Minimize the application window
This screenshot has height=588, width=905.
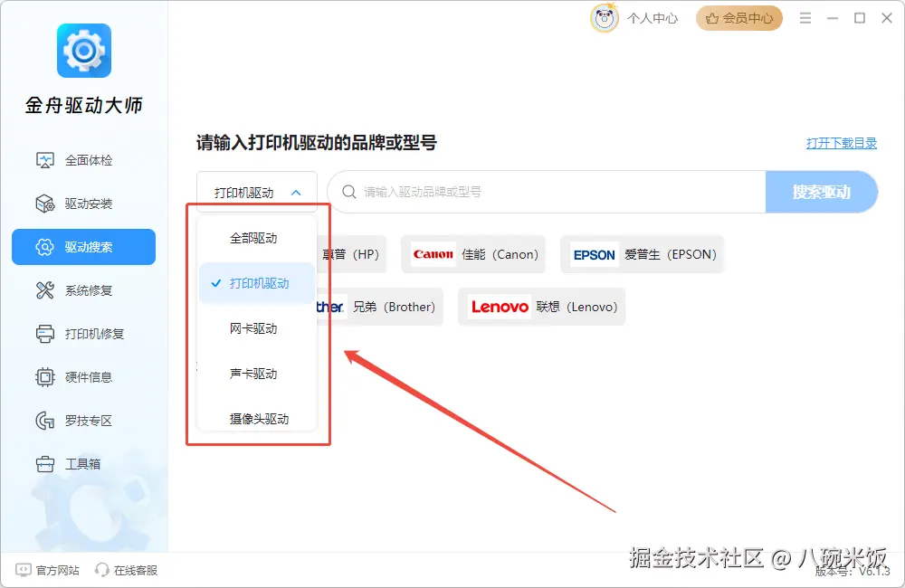(x=833, y=18)
